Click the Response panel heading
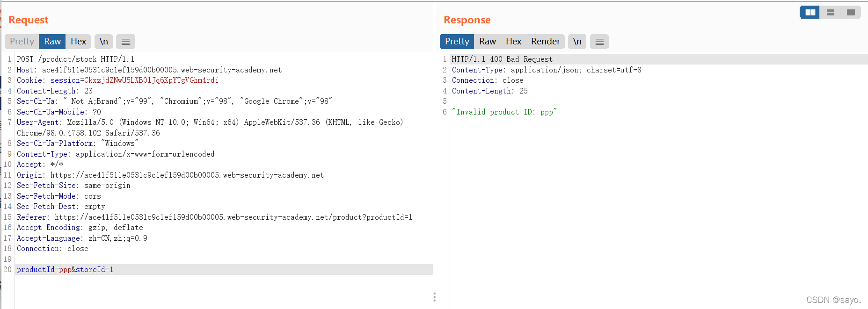Image resolution: width=868 pixels, height=309 pixels. click(x=467, y=20)
